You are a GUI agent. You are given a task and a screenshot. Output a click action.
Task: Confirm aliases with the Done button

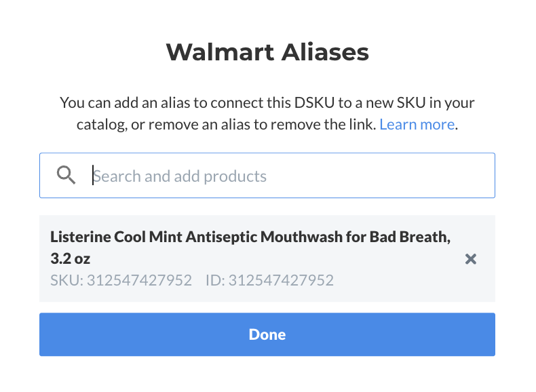point(267,334)
